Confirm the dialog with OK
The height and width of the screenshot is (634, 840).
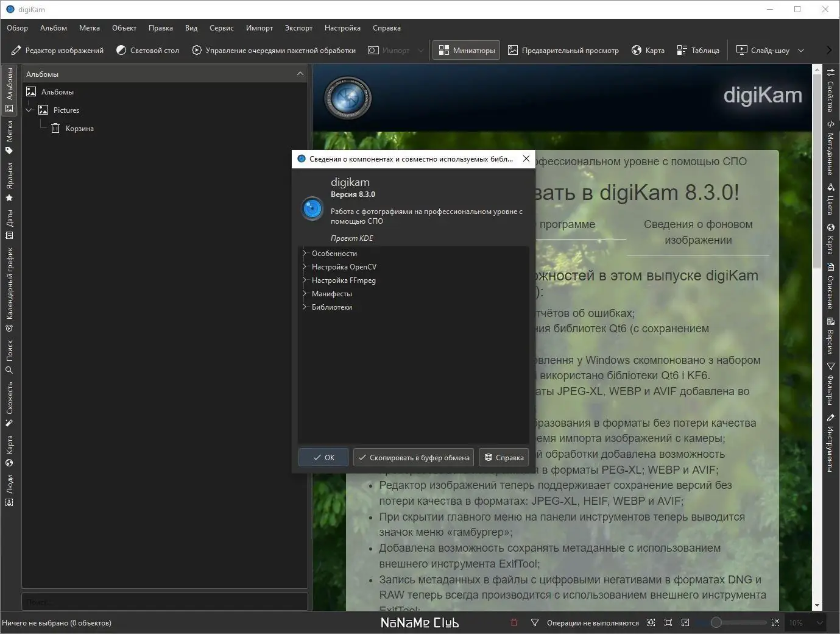(x=323, y=457)
